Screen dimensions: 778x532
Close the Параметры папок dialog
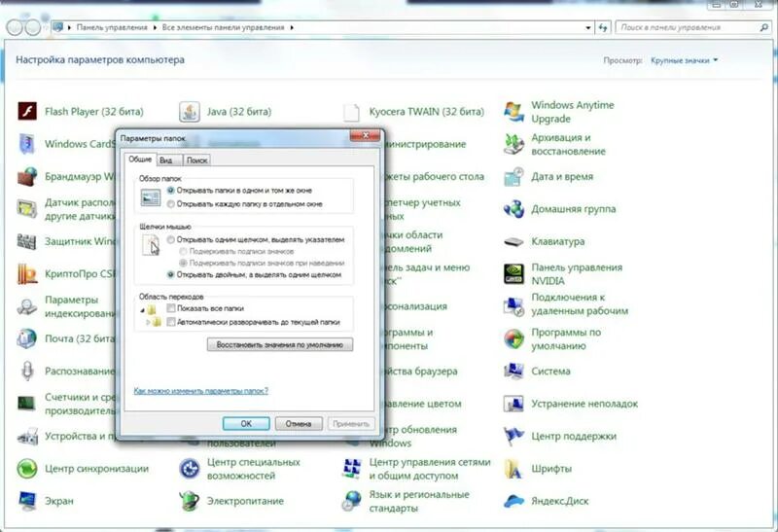point(366,135)
